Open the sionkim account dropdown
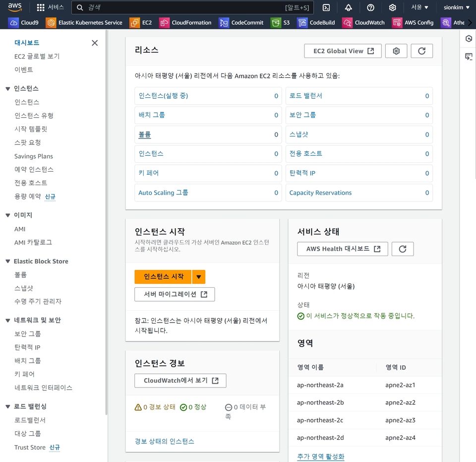The image size is (476, 462). point(456,7)
